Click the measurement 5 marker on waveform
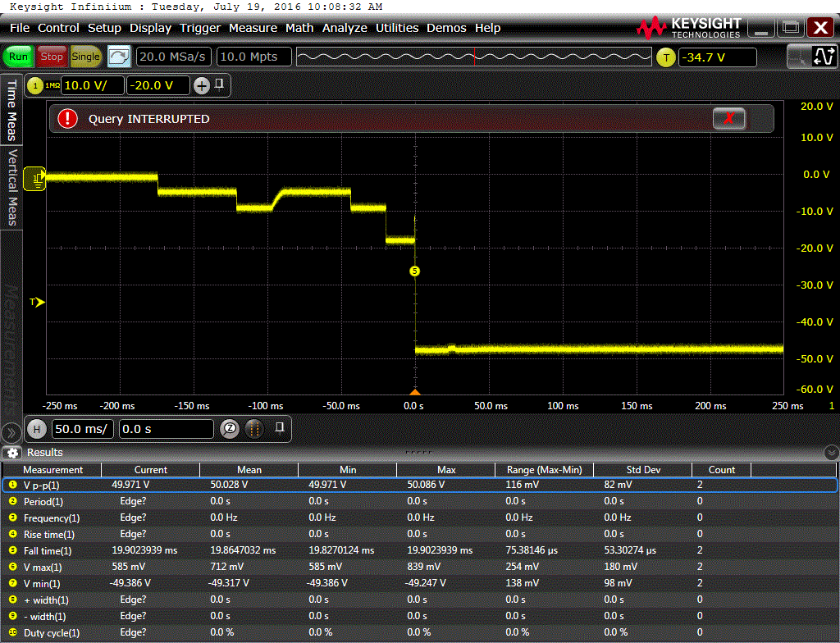The height and width of the screenshot is (643, 840). coord(414,271)
